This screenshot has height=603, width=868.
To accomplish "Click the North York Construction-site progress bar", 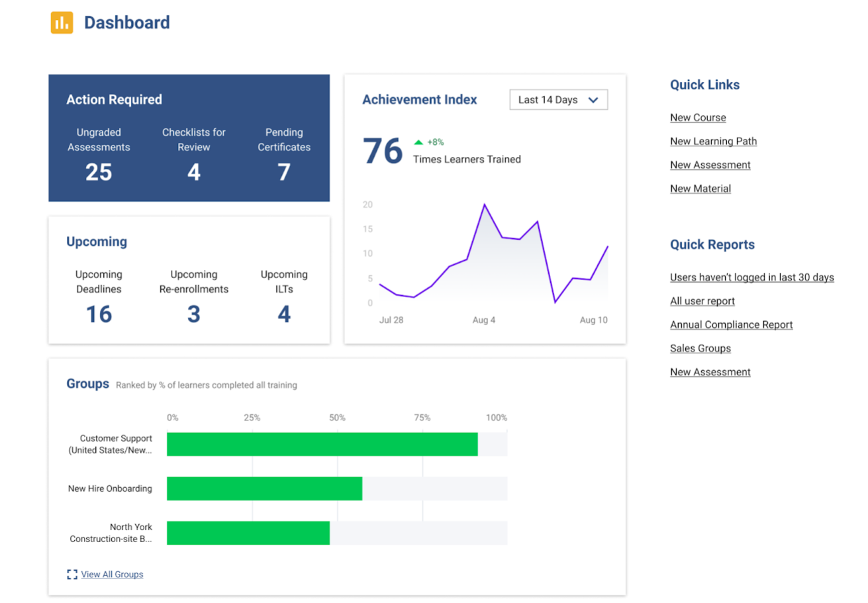I will click(337, 533).
